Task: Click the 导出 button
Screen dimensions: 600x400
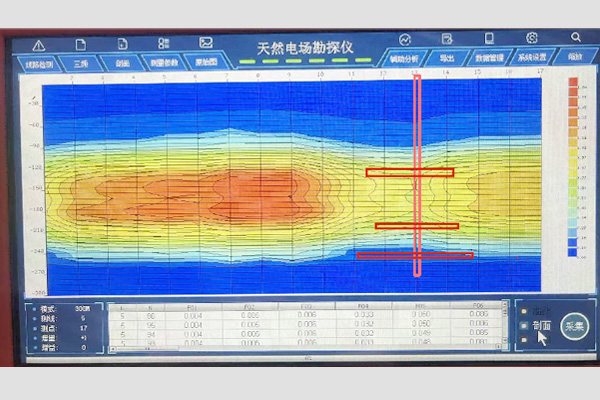Action: pyautogui.click(x=447, y=59)
